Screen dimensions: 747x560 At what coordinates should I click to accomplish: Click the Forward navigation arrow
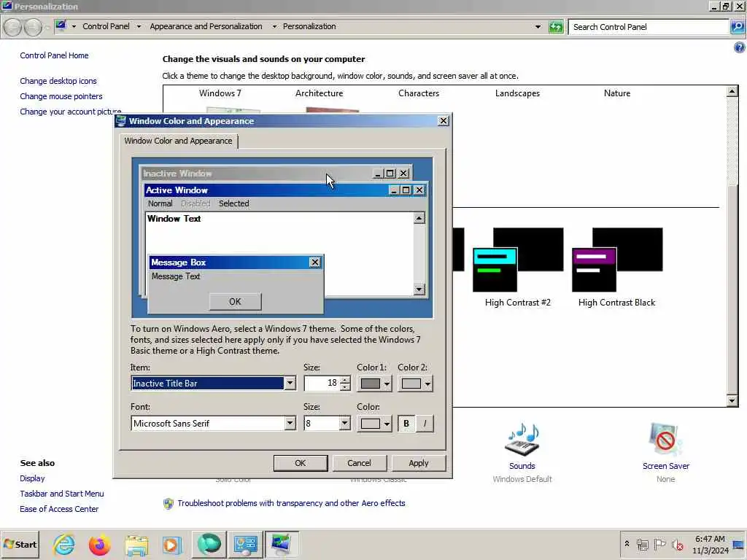click(x=33, y=27)
